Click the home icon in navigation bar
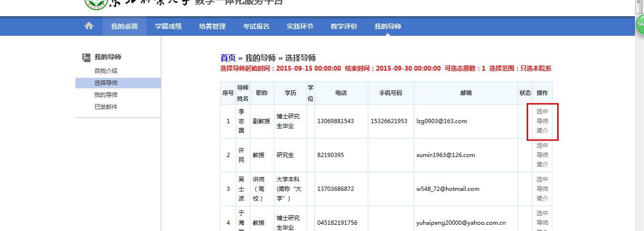644x231 pixels. click(x=89, y=26)
